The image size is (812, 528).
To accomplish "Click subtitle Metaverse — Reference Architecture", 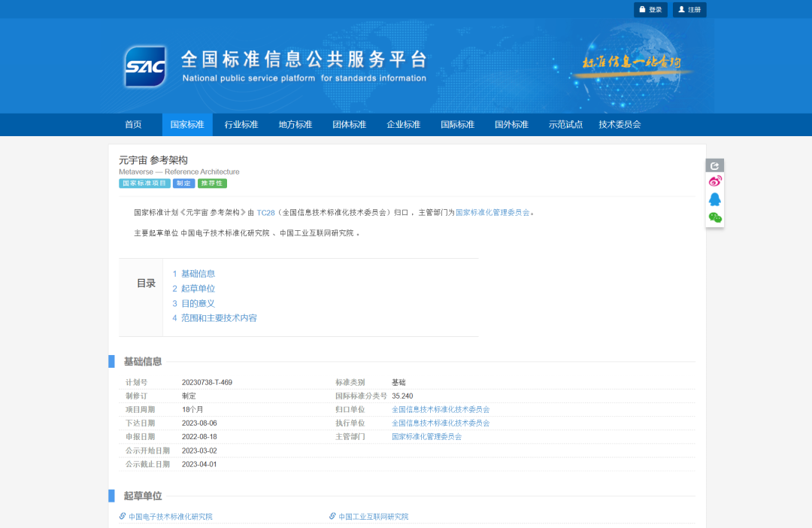I will 179,172.
